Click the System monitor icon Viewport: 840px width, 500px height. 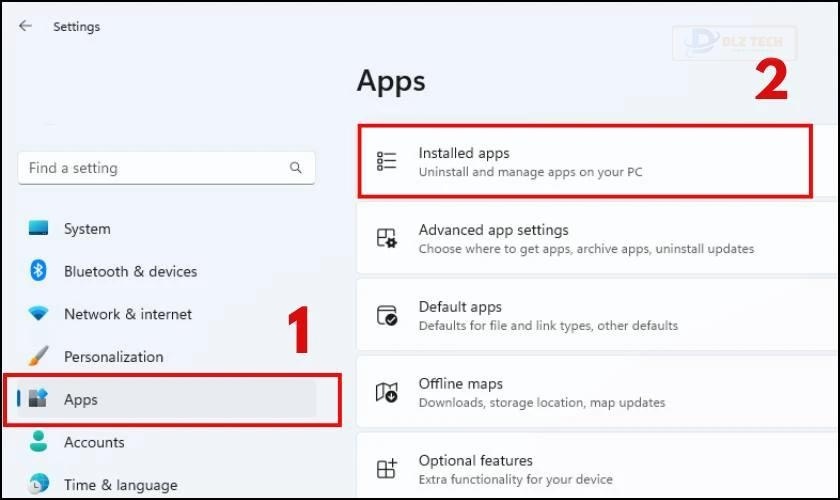click(38, 228)
